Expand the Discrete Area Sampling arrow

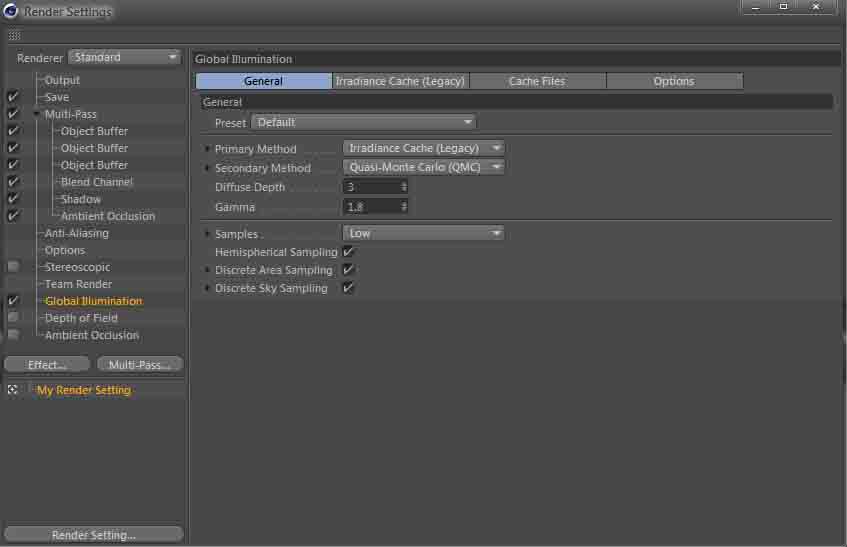coord(207,269)
